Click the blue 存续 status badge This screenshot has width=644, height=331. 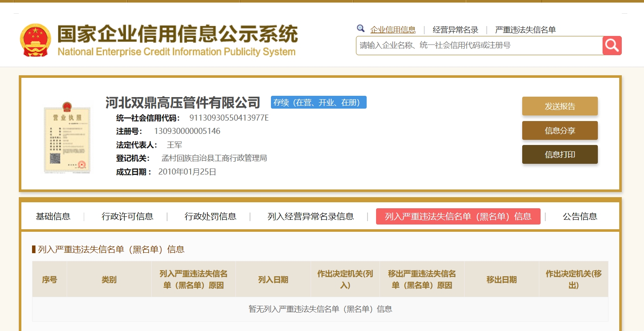(x=318, y=103)
